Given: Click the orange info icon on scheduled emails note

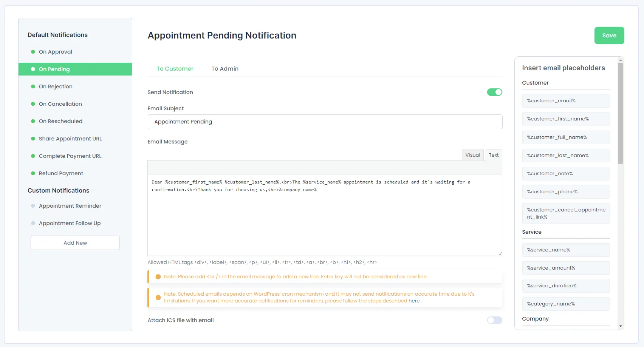Looking at the screenshot, I should click(x=158, y=298).
